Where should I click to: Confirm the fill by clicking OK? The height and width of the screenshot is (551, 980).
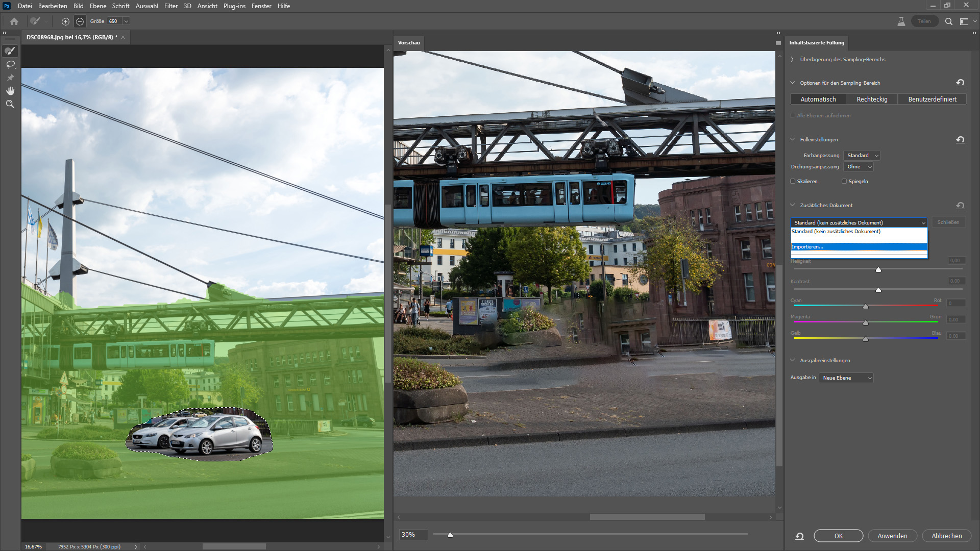838,536
